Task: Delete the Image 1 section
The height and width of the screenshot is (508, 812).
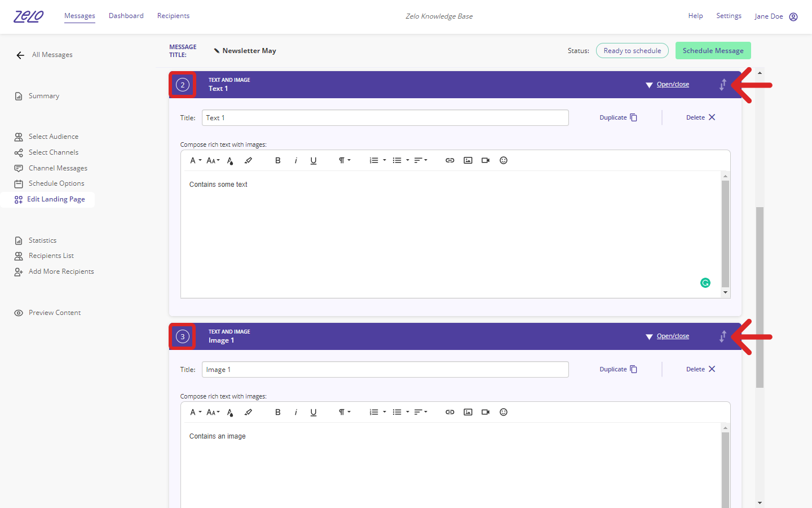Action: [700, 369]
